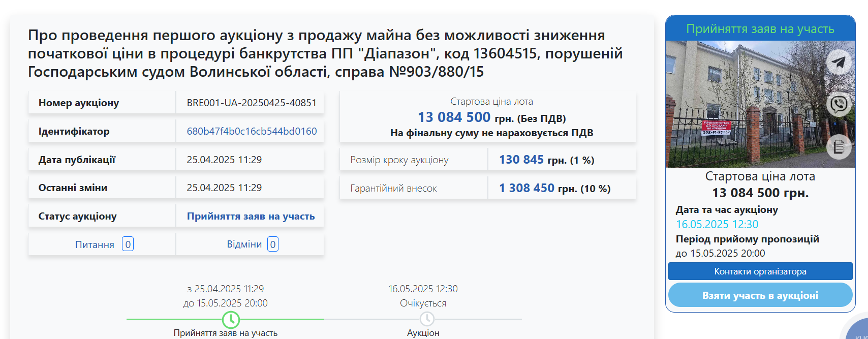Open the Відміни section
Image resolution: width=868 pixels, height=339 pixels.
pyautogui.click(x=244, y=244)
